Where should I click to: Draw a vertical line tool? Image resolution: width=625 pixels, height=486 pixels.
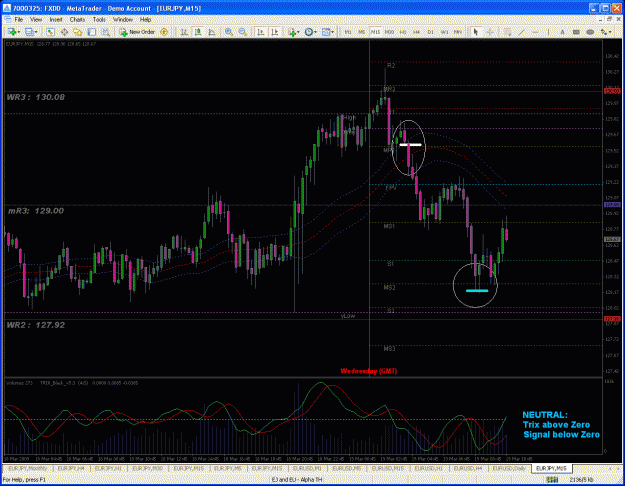548,32
